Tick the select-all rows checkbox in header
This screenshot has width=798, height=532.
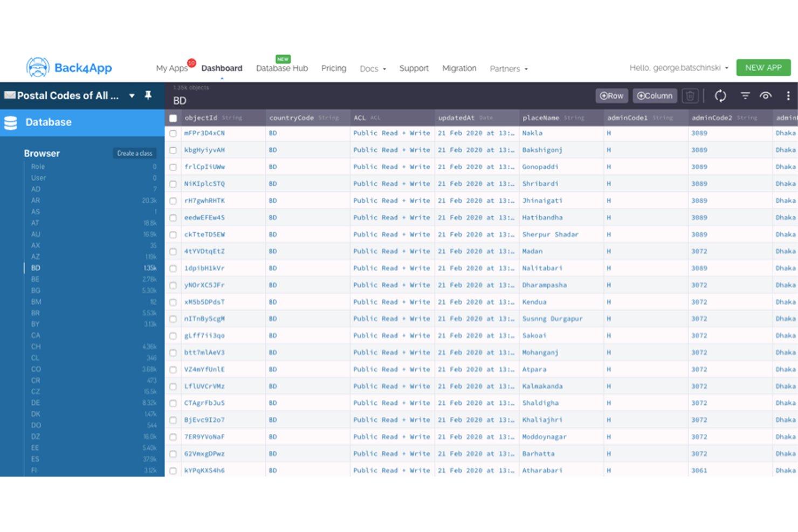pyautogui.click(x=173, y=118)
